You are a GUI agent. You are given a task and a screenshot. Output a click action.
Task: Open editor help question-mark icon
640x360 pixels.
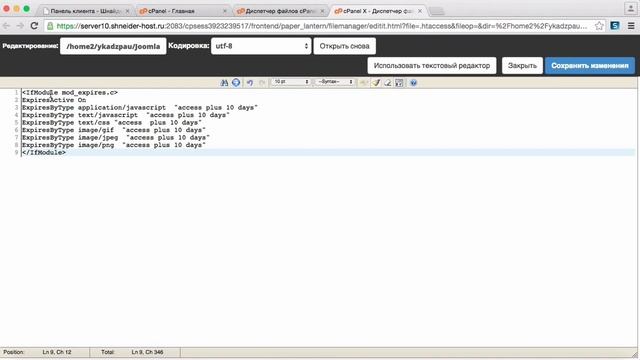(x=413, y=82)
